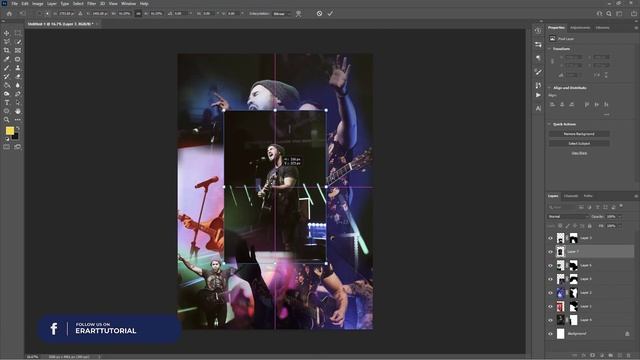
Task: Toggle maintain aspect ratio link
Action: 138,13
